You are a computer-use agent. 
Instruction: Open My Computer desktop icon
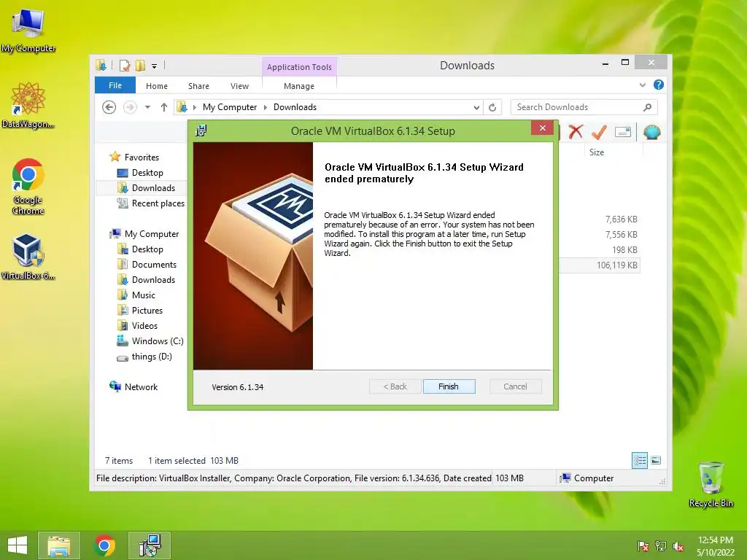pos(28,30)
